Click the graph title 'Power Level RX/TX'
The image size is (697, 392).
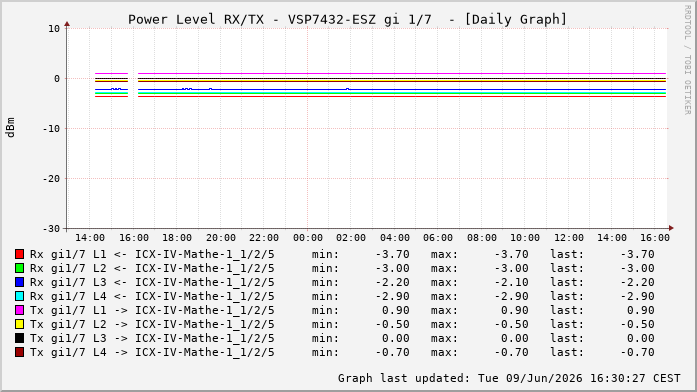196,20
